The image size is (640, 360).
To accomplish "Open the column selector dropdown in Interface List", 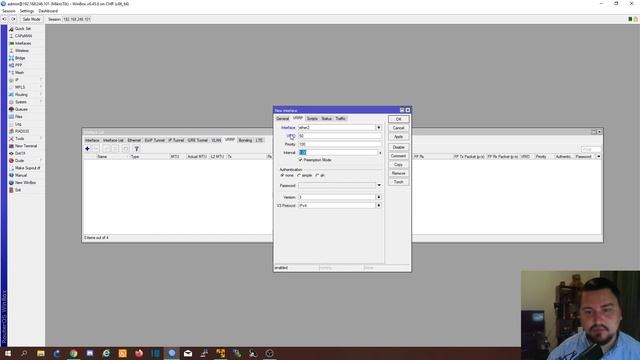I will (598, 157).
